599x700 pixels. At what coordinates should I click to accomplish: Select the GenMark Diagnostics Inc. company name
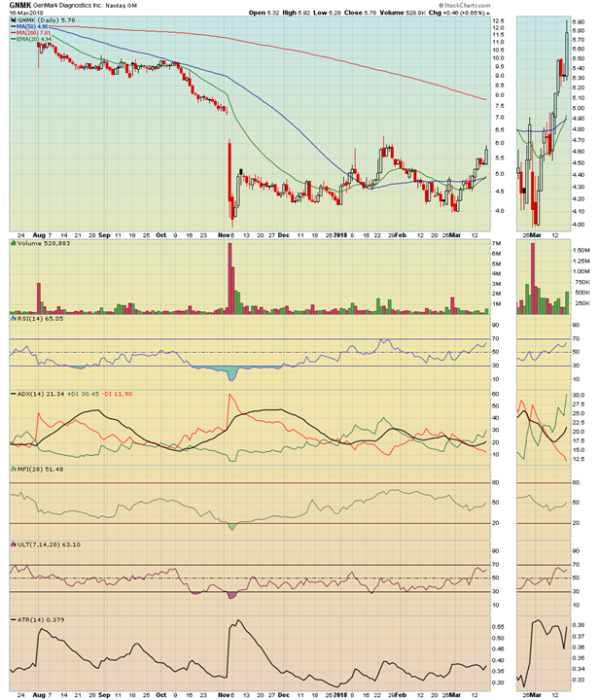tap(68, 6)
